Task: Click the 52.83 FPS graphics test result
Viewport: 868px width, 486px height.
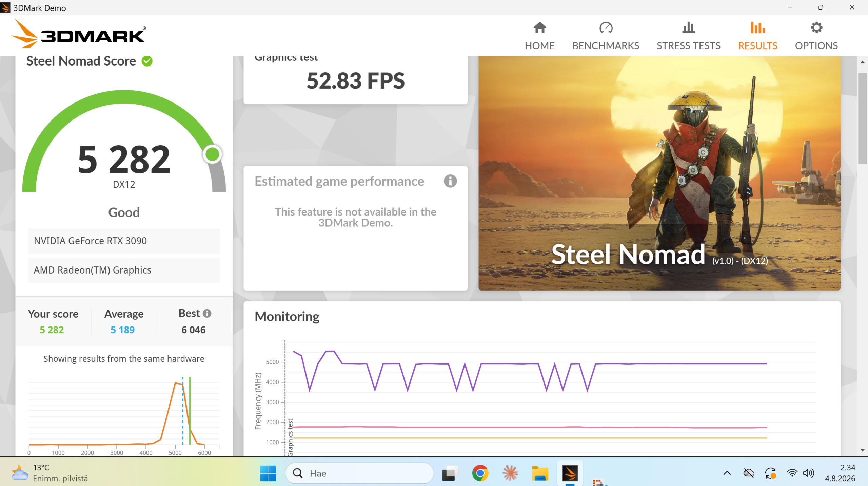Action: pos(355,81)
